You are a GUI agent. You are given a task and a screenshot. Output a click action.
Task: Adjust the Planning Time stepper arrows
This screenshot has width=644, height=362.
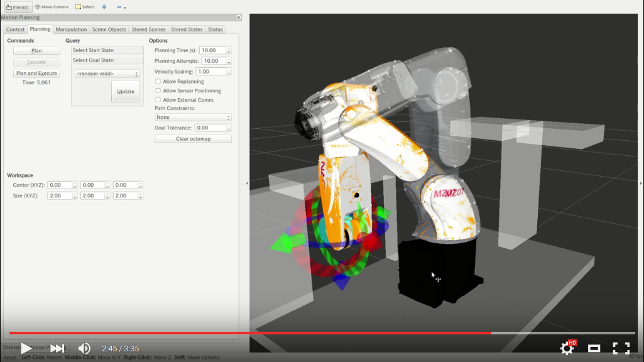pos(229,50)
